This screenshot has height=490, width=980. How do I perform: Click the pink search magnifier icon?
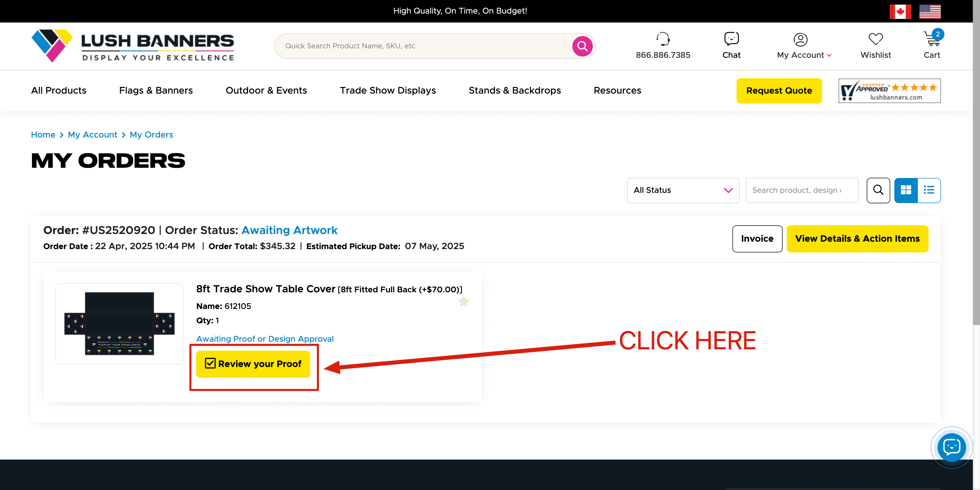[x=582, y=46]
